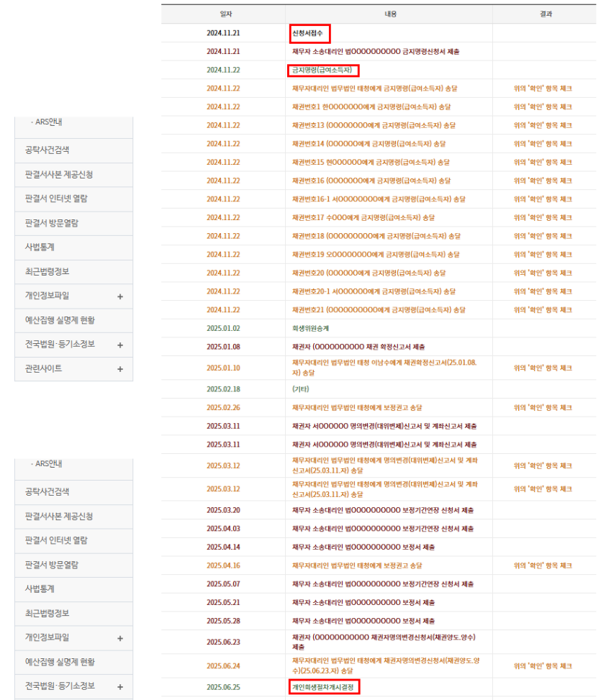Expand the 관련사이트 plus icon
This screenshot has height=700, width=601.
coord(120,369)
